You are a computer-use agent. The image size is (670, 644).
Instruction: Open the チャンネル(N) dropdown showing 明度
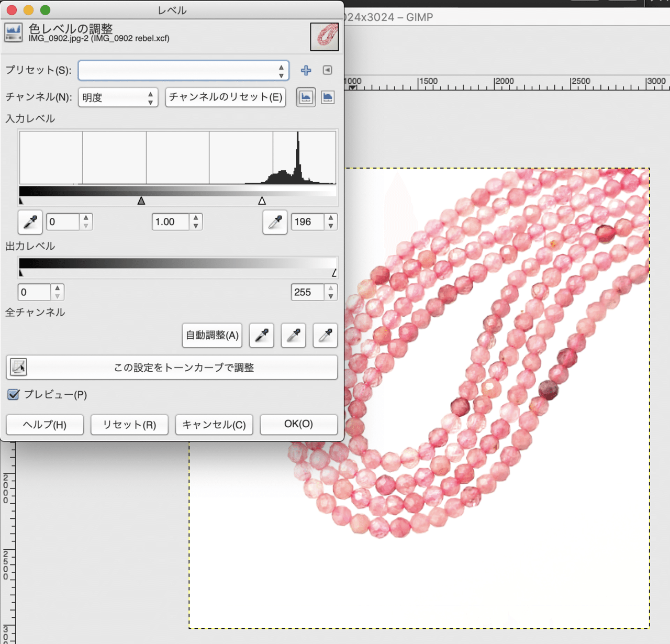(x=118, y=97)
